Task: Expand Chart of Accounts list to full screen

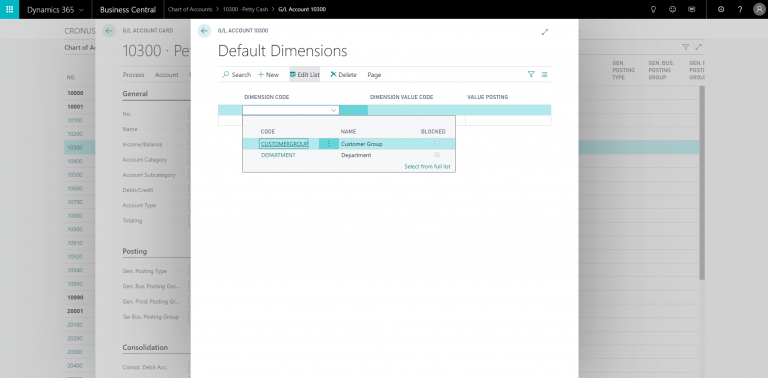Action: click(698, 47)
